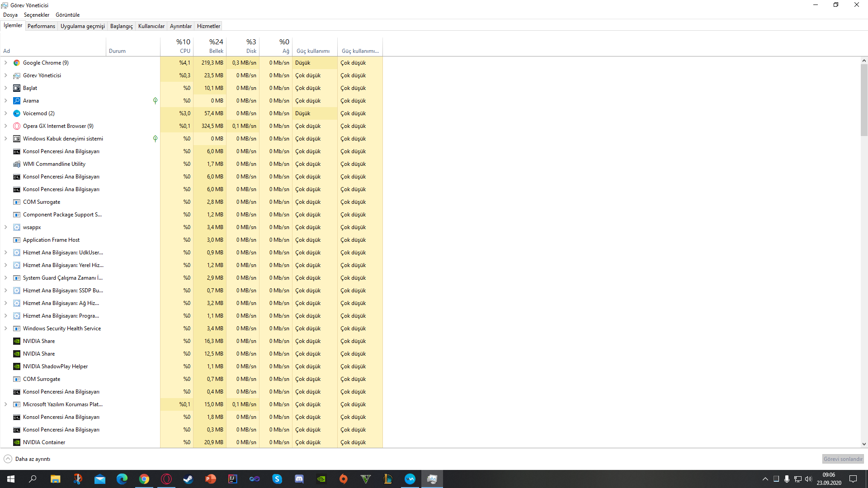
Task: Open Skype from the taskbar
Action: (277, 479)
